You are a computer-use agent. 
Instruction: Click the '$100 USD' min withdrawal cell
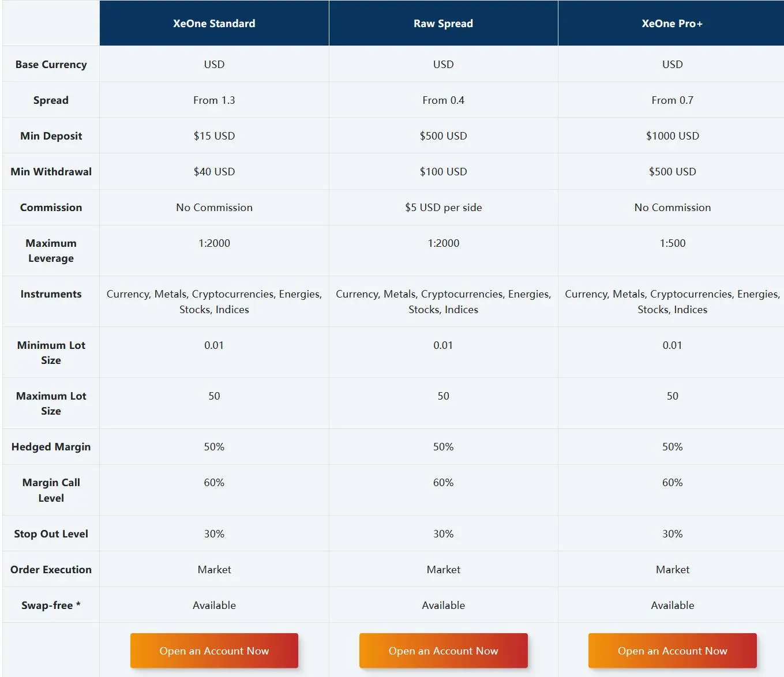[x=443, y=172]
